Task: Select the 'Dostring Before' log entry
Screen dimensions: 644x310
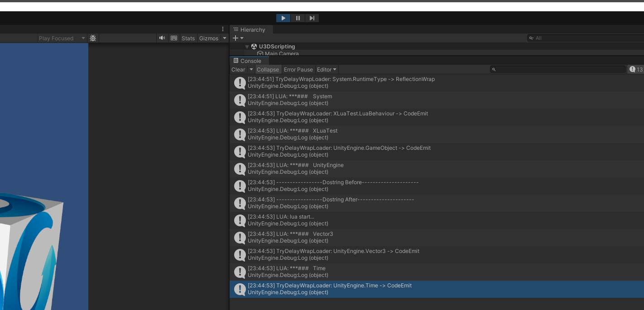Action: [x=437, y=186]
